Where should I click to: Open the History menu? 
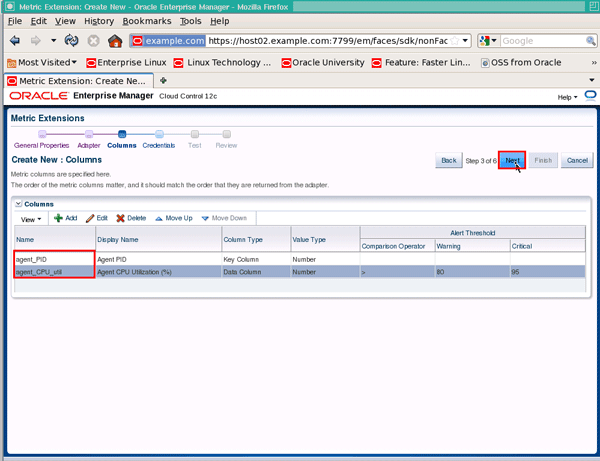point(99,21)
